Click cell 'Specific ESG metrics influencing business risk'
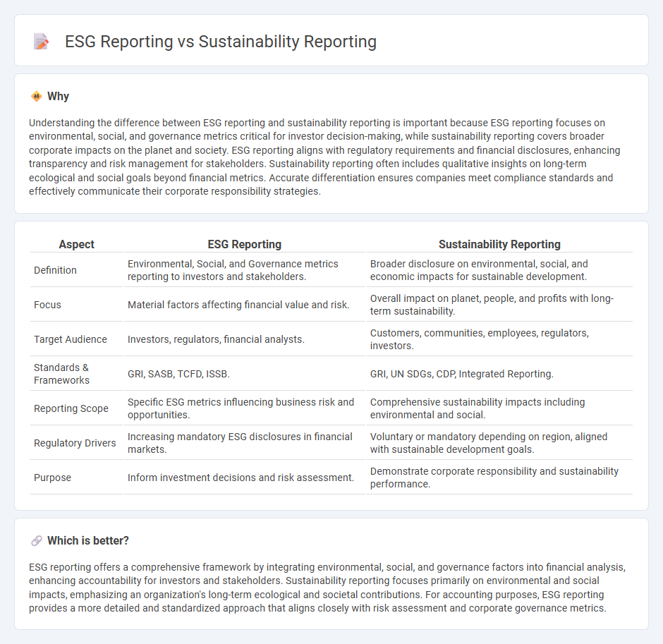The image size is (663, 644). click(x=241, y=408)
